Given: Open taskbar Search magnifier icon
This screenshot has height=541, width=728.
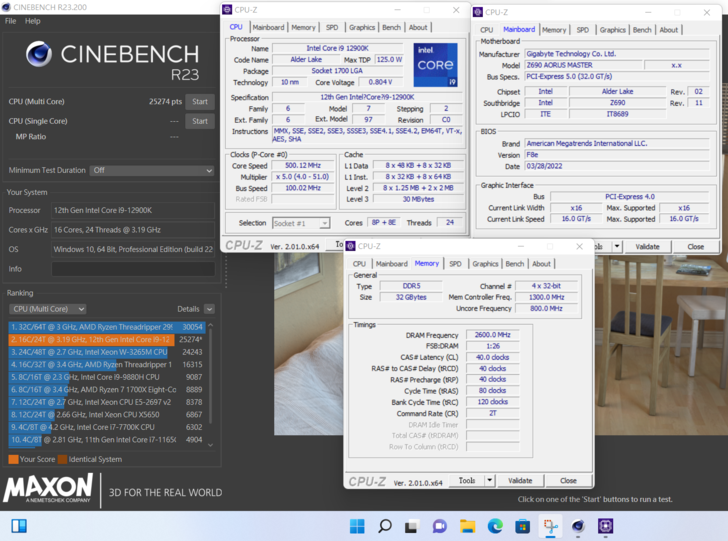Looking at the screenshot, I should coord(385,526).
